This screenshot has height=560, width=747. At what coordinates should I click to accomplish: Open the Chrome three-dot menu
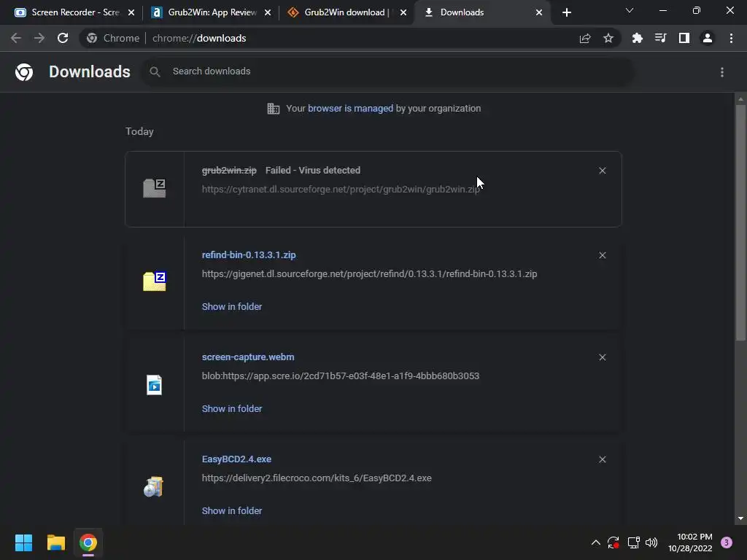[731, 38]
